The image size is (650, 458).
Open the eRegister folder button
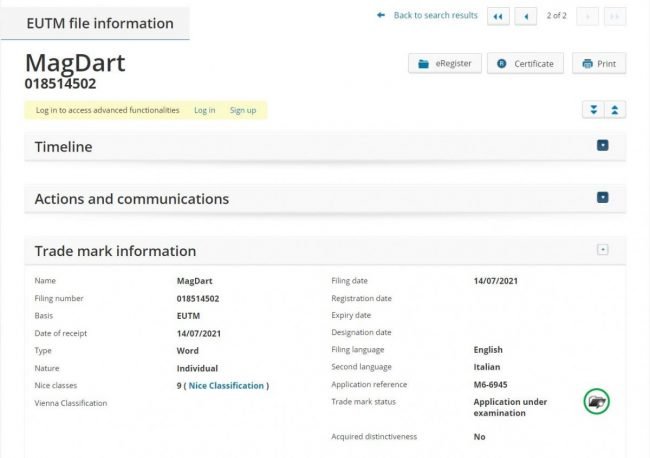coord(445,63)
